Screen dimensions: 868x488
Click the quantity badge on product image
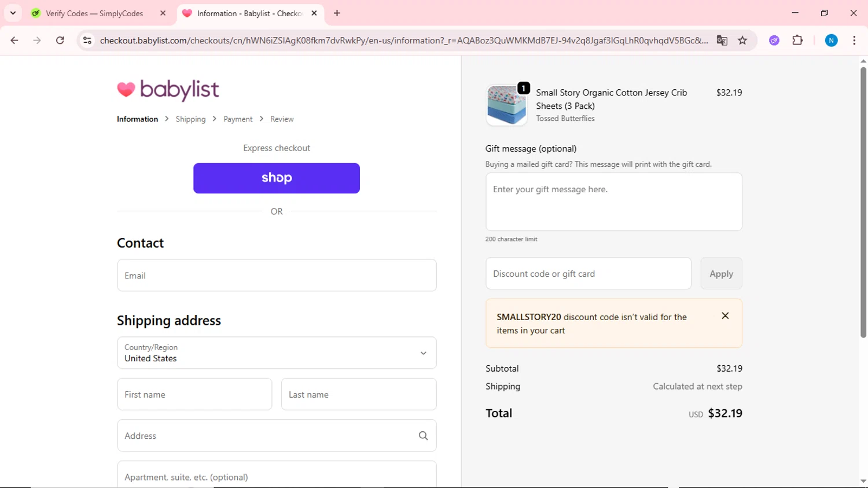[524, 88]
